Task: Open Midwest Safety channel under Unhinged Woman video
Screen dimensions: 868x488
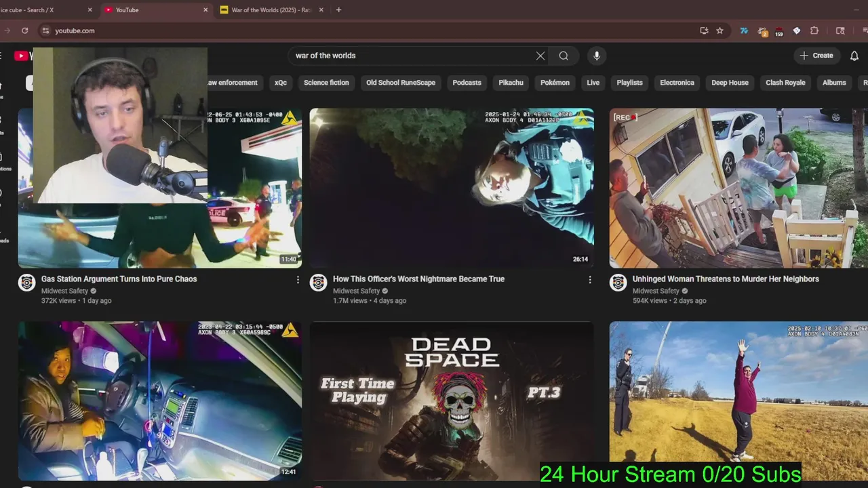Action: click(656, 291)
